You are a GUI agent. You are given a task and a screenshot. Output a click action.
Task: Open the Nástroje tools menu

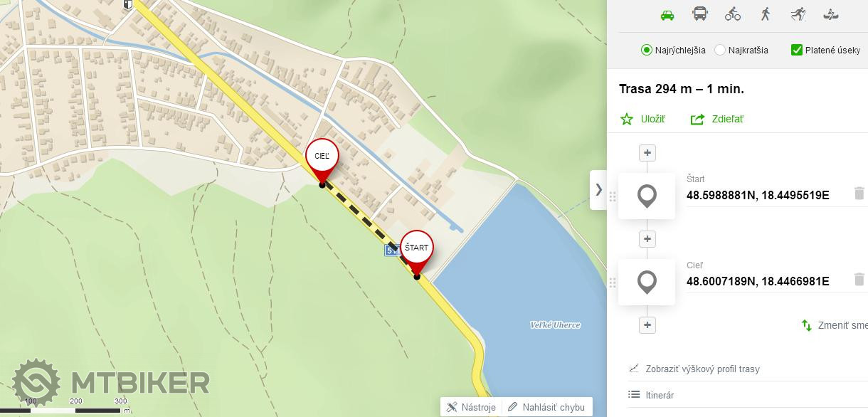(471, 407)
